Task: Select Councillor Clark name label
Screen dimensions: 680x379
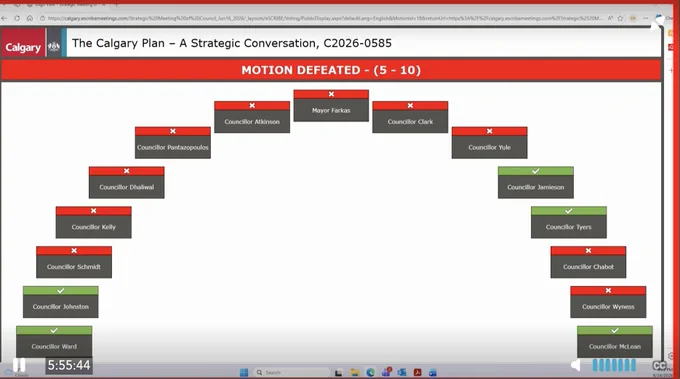Action: [x=410, y=122]
